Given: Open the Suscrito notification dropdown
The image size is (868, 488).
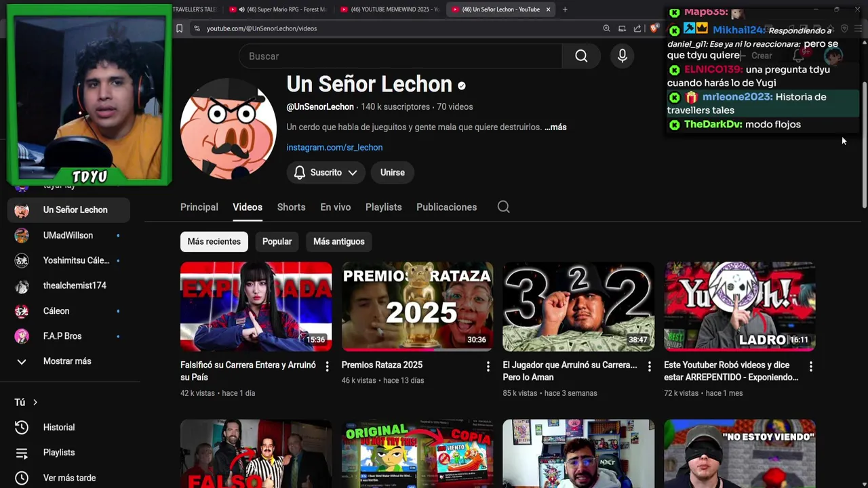Looking at the screenshot, I should tap(325, 173).
